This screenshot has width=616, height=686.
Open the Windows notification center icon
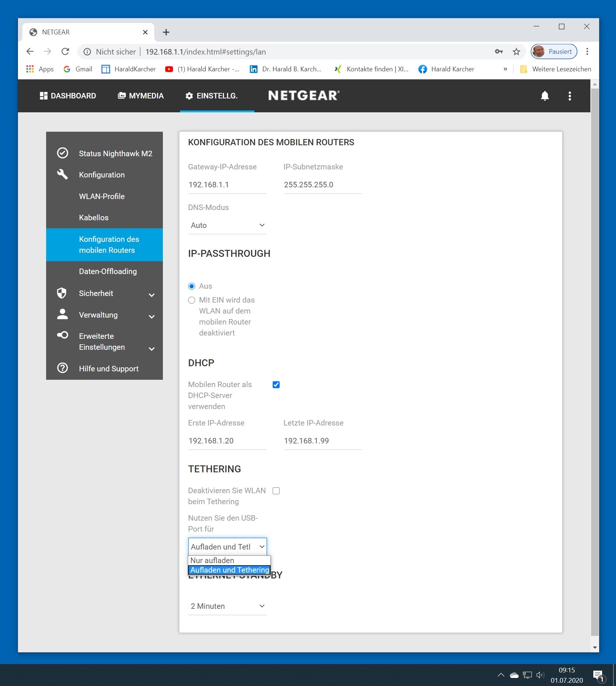tap(599, 676)
